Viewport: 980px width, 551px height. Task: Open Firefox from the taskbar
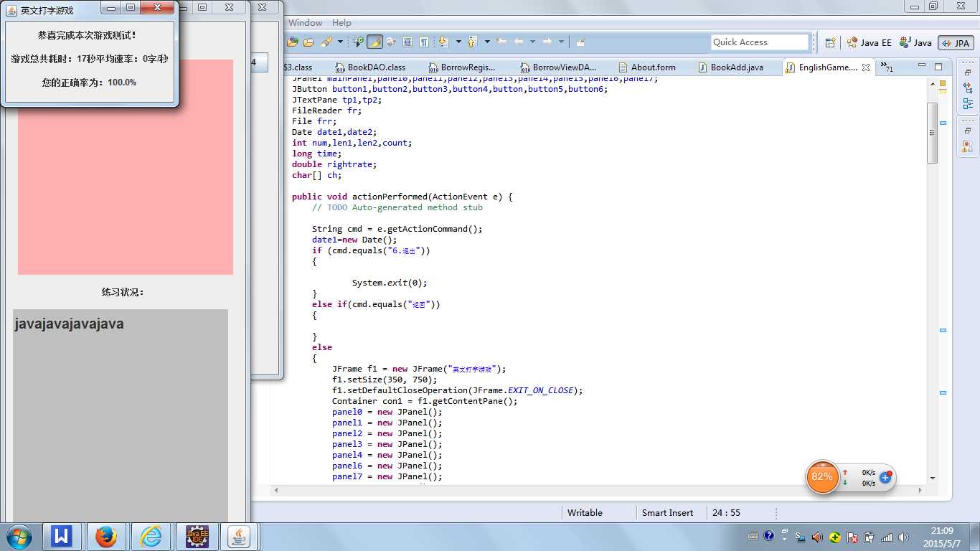tap(106, 537)
